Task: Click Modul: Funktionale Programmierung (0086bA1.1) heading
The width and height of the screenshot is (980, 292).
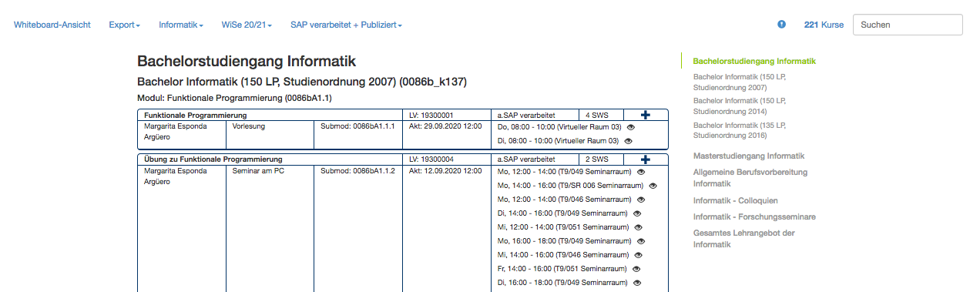Action: coord(234,99)
